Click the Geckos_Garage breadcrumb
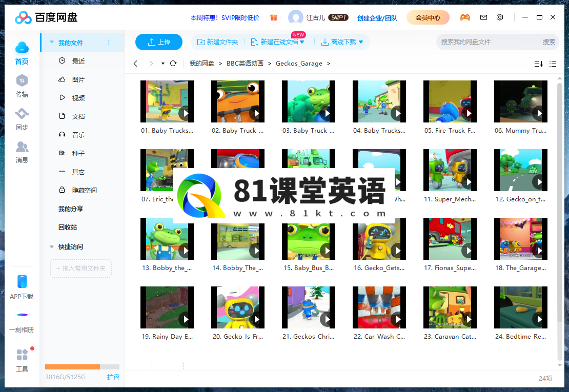Screen dimensions: 569x392 click(299, 64)
